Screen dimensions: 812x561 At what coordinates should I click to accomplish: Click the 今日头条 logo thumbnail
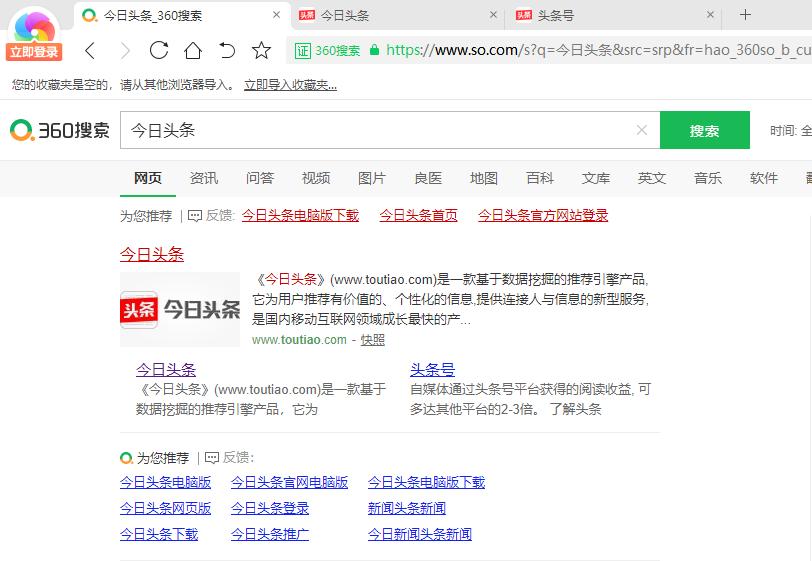tap(180, 309)
